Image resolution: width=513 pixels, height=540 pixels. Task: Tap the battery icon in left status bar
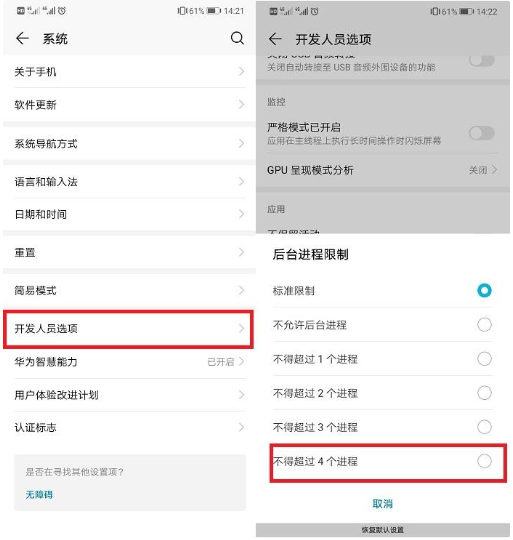click(214, 11)
